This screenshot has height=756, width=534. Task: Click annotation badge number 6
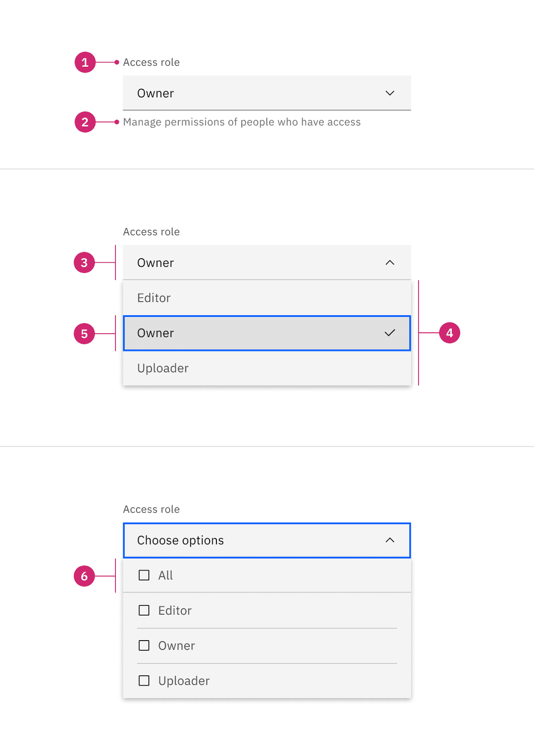(84, 576)
